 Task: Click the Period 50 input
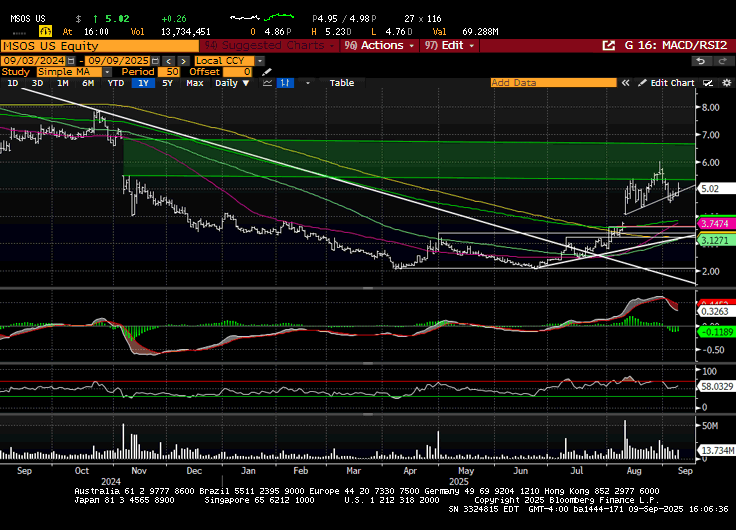tap(169, 72)
